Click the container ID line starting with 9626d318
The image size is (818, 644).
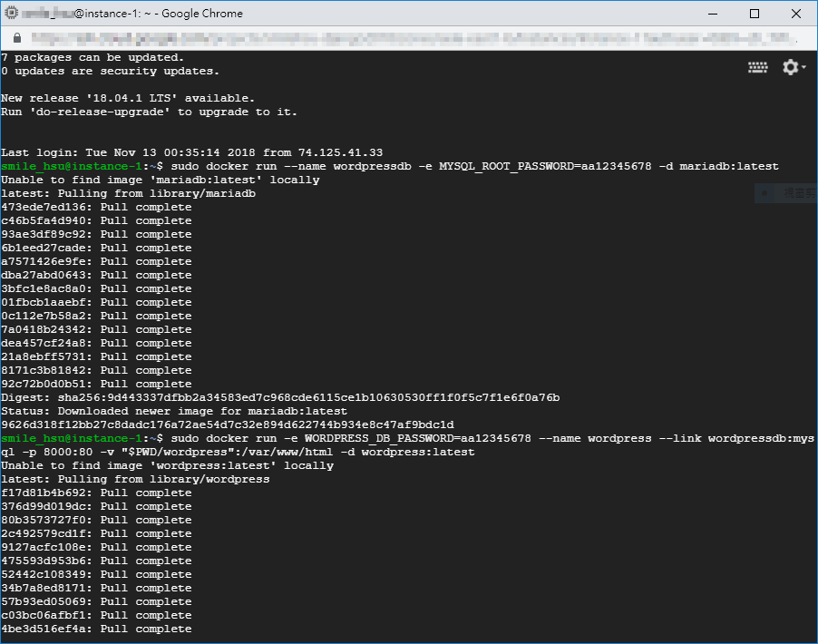click(227, 424)
